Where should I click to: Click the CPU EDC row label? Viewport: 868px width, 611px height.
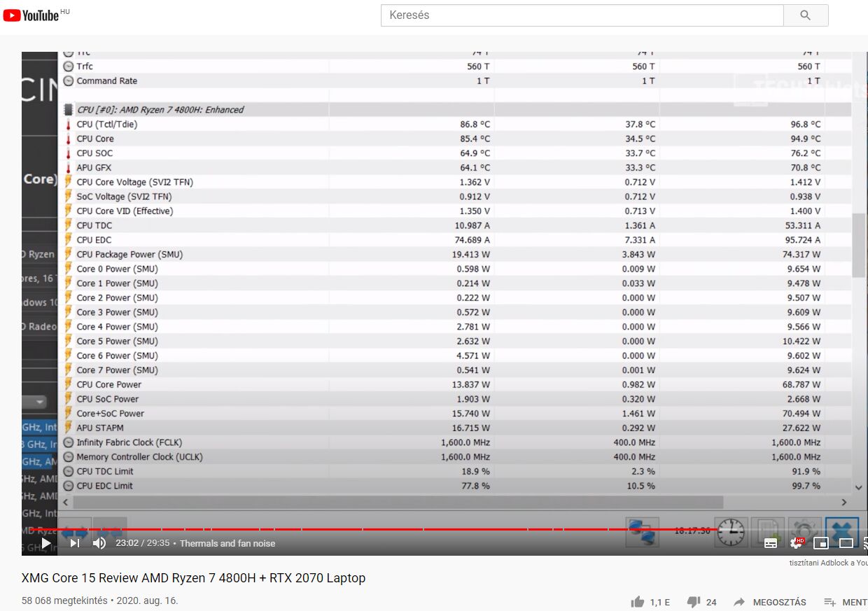pyautogui.click(x=94, y=240)
